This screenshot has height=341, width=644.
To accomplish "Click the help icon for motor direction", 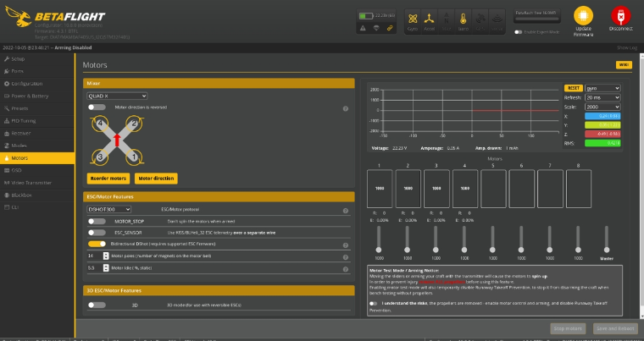I will point(346,108).
